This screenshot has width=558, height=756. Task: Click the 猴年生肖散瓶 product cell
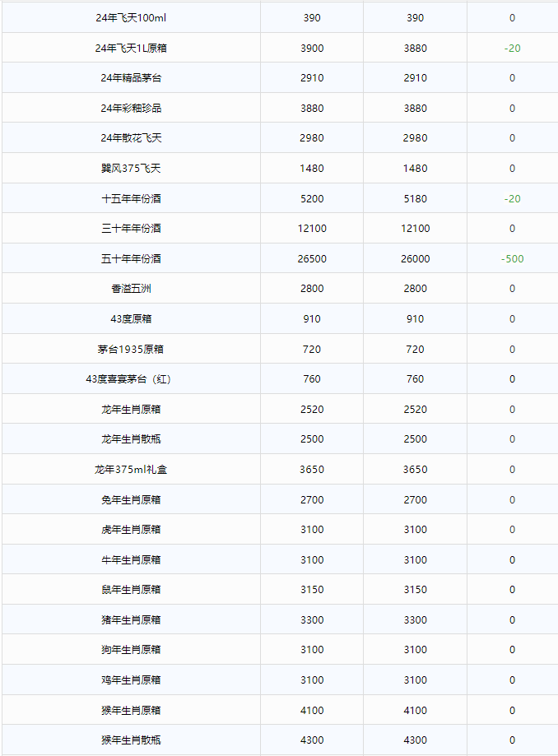tap(131, 740)
